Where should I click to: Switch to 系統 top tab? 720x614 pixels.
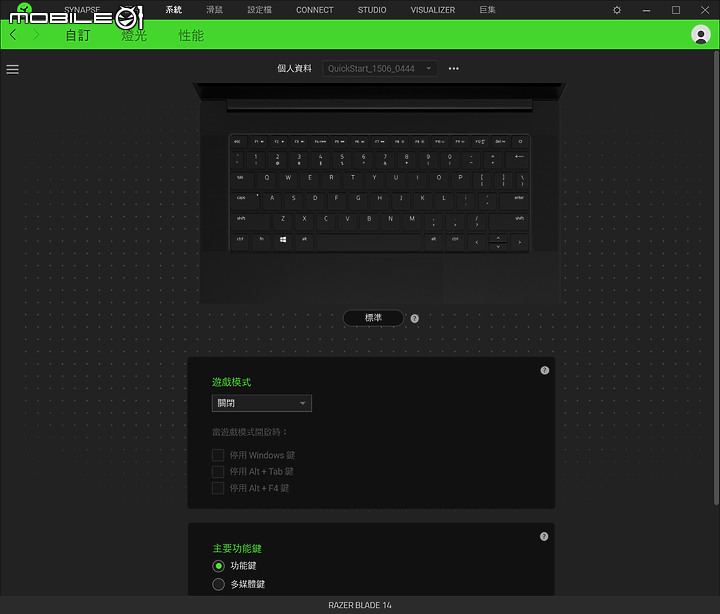click(174, 10)
